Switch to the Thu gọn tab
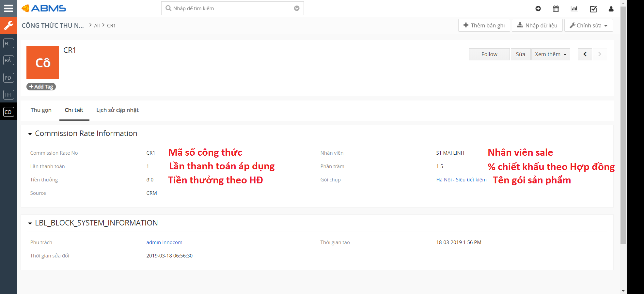This screenshot has width=644, height=294. [x=41, y=110]
